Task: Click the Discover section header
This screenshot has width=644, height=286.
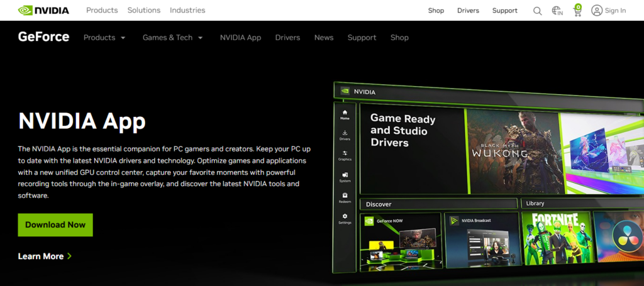Action: click(x=438, y=204)
